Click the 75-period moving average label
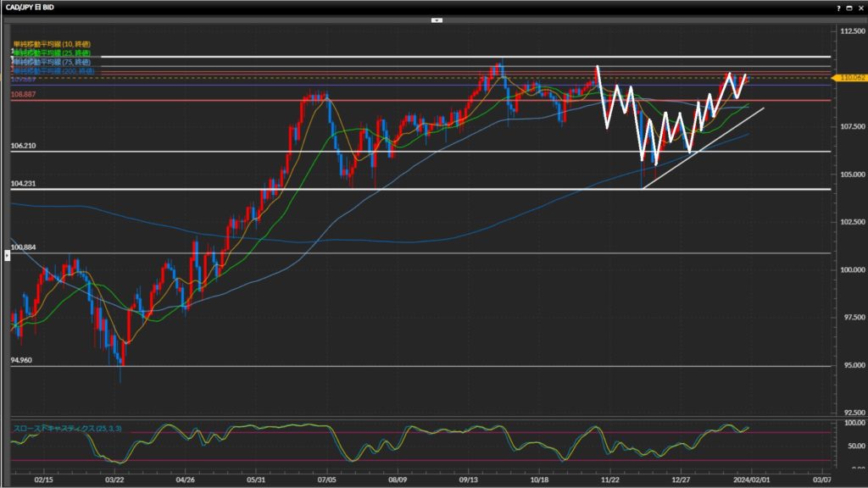The width and height of the screenshot is (868, 488). [x=52, y=63]
